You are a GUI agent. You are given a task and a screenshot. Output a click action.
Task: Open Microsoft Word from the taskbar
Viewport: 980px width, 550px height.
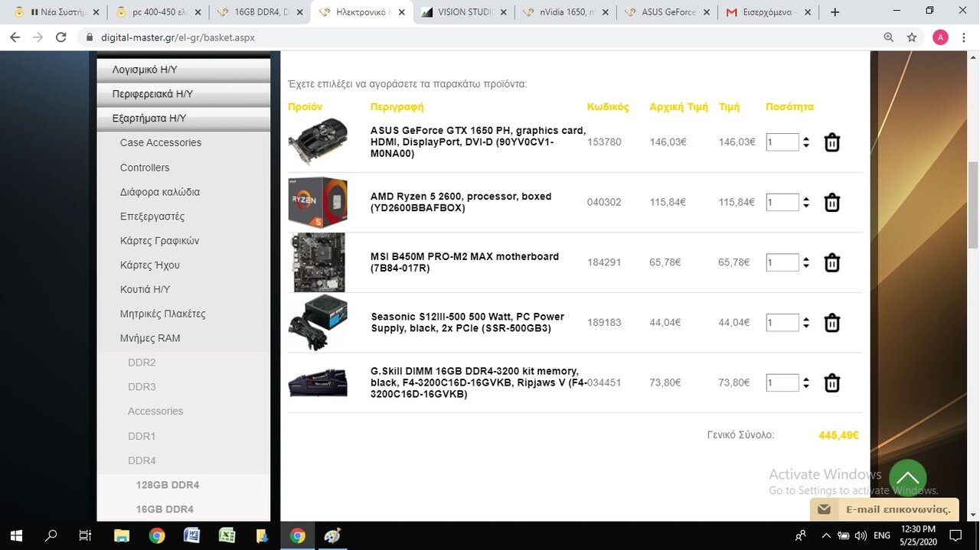(191, 535)
